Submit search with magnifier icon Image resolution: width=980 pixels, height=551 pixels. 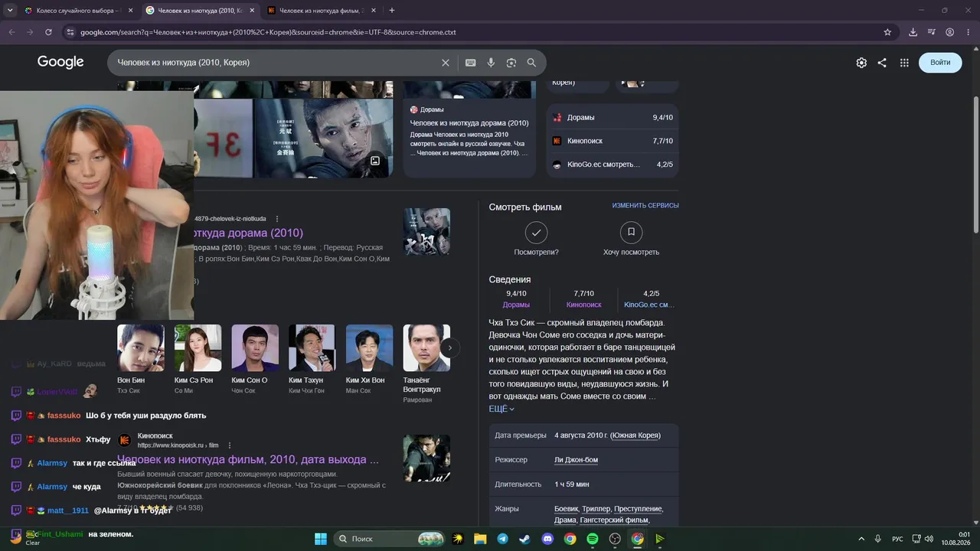tap(531, 63)
